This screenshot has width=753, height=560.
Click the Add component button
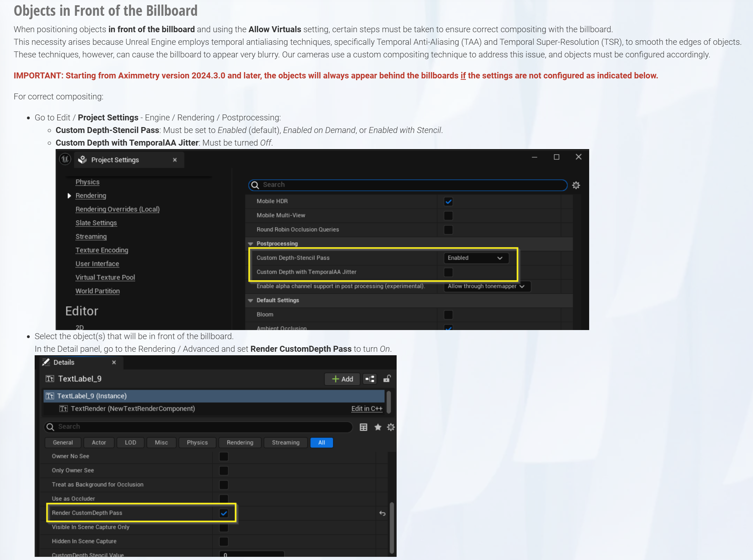coord(342,379)
